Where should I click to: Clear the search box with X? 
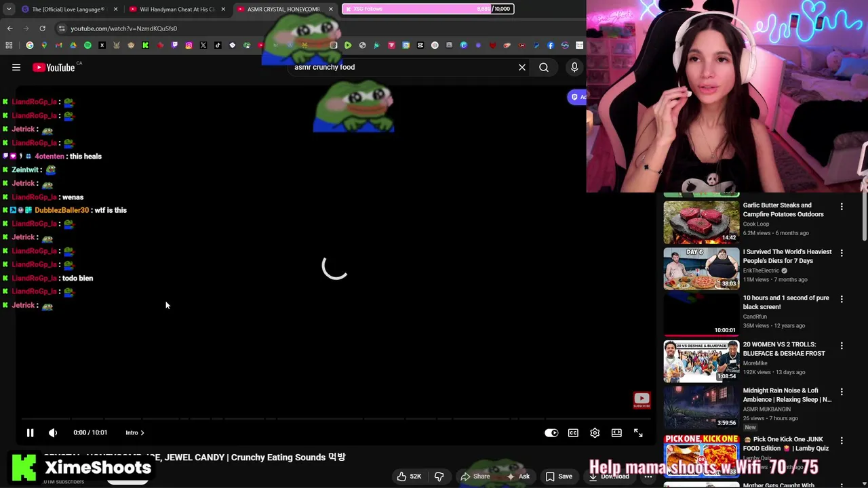(x=522, y=67)
